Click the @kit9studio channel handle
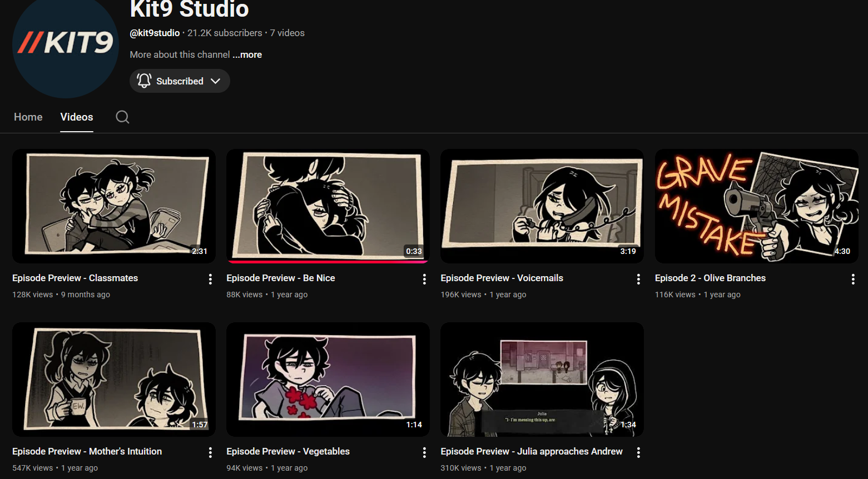868x479 pixels. coord(155,33)
